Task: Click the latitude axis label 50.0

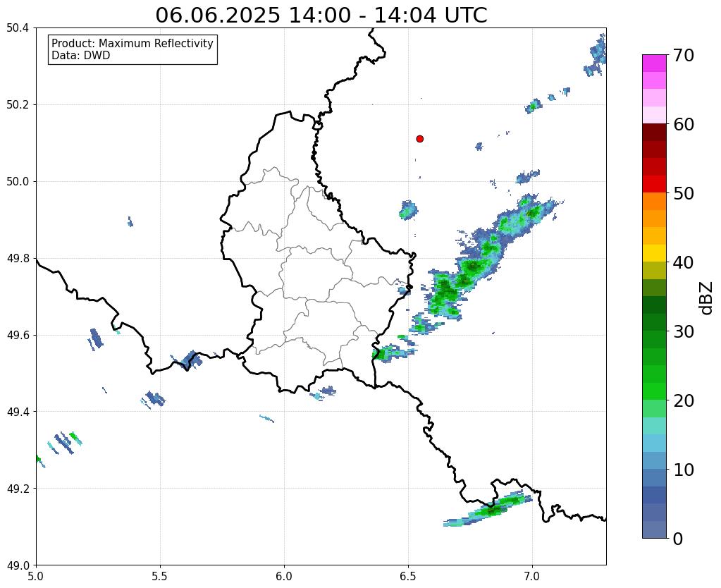Action: pyautogui.click(x=18, y=181)
